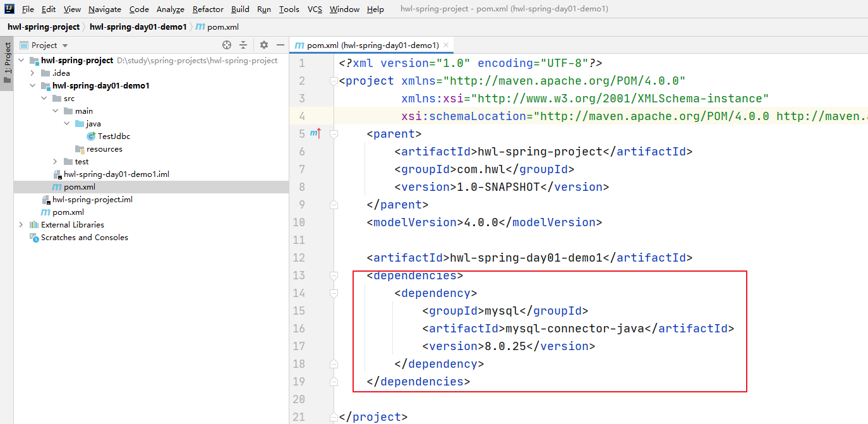
Task: Click the TestJdbc class icon
Action: tap(91, 136)
